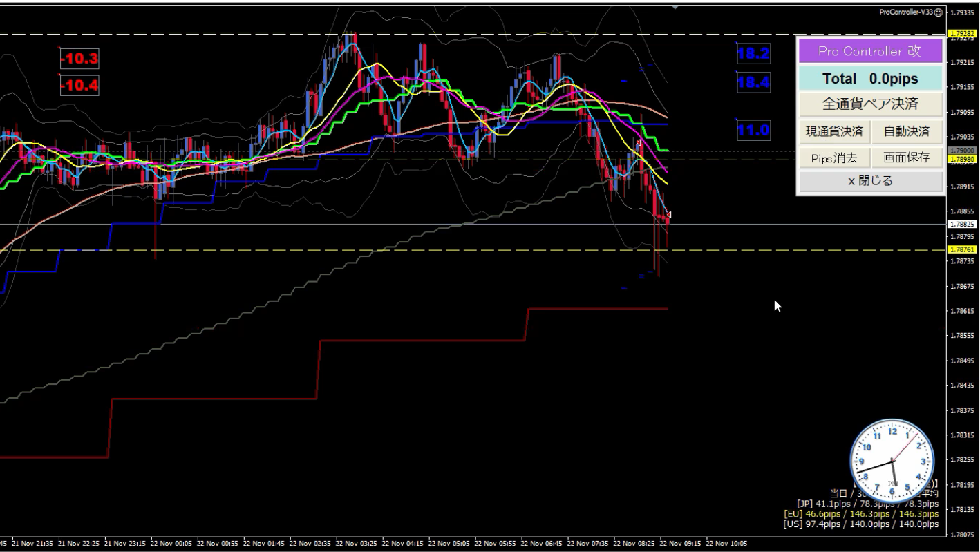Select the blue 11.0 pips label

click(753, 130)
